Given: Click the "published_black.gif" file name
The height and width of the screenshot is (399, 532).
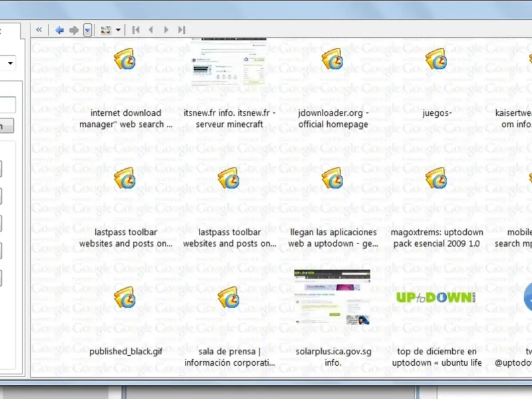Looking at the screenshot, I should tap(126, 352).
